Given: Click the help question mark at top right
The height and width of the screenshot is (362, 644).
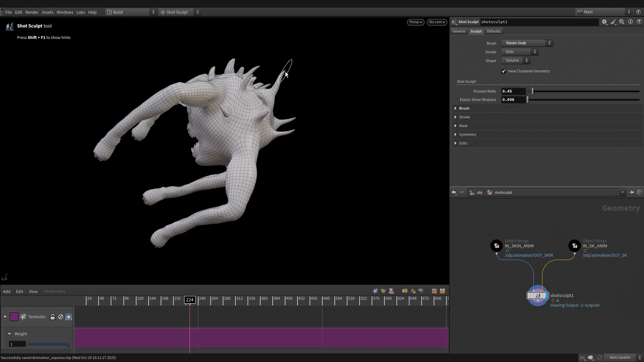Looking at the screenshot, I should point(638,12).
